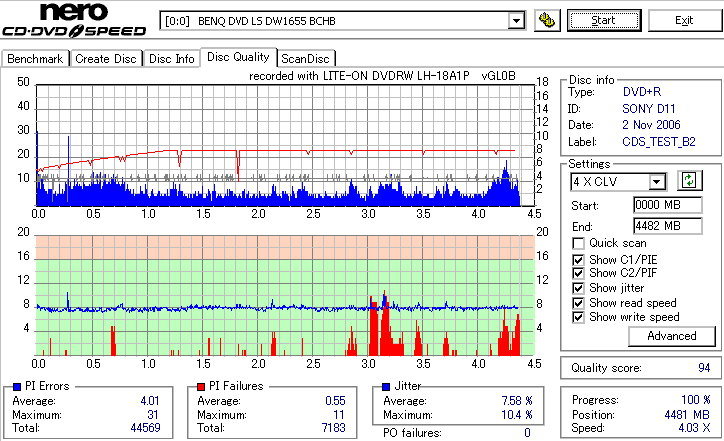Click the PI Failures total 7183
Image resolution: width=724 pixels, height=441 pixels.
334,428
